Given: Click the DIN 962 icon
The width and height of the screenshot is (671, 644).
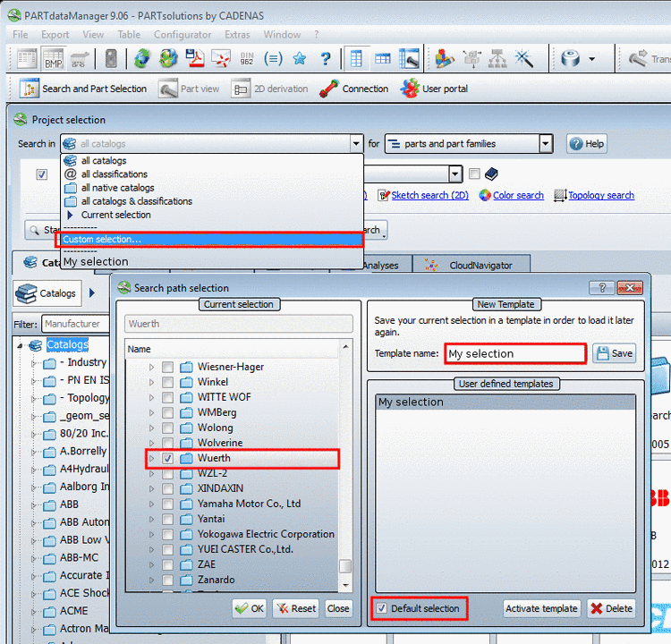Looking at the screenshot, I should (x=247, y=59).
